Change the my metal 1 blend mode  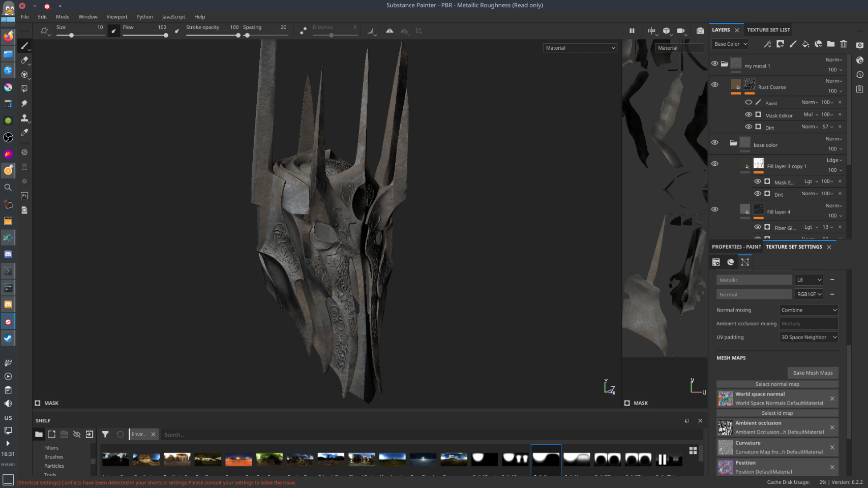coord(834,60)
